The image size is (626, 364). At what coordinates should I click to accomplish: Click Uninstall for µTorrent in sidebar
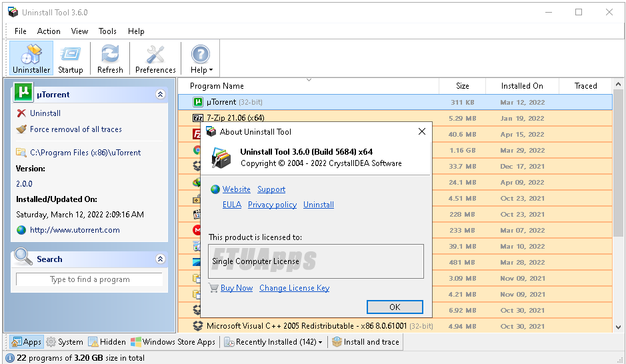(x=45, y=113)
